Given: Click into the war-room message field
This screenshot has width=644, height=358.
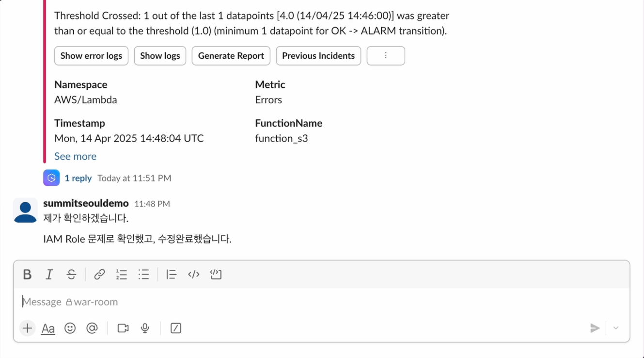Looking at the screenshot, I should click(x=291, y=302).
